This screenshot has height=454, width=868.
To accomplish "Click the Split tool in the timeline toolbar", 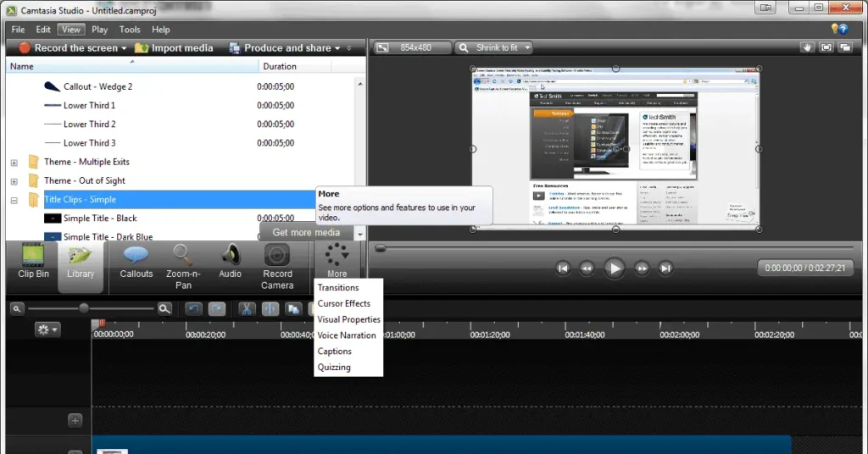I will click(270, 308).
